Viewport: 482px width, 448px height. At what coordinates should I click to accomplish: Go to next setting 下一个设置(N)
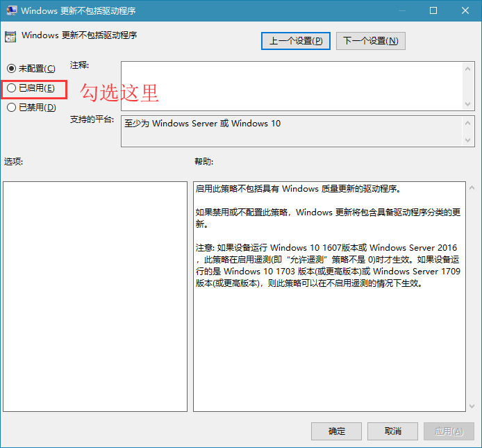pyautogui.click(x=371, y=41)
